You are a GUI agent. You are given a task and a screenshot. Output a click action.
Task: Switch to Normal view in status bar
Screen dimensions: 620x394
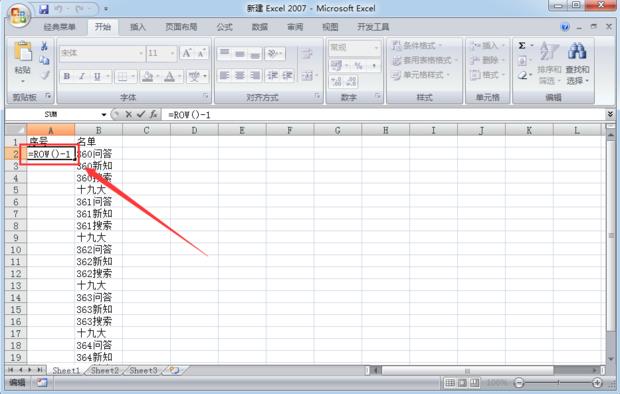pyautogui.click(x=450, y=383)
